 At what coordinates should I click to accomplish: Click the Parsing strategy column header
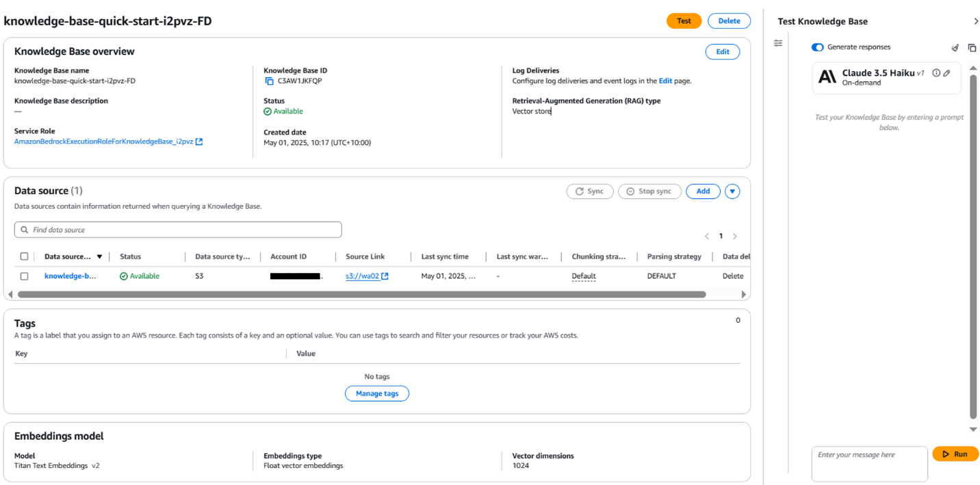(x=674, y=257)
